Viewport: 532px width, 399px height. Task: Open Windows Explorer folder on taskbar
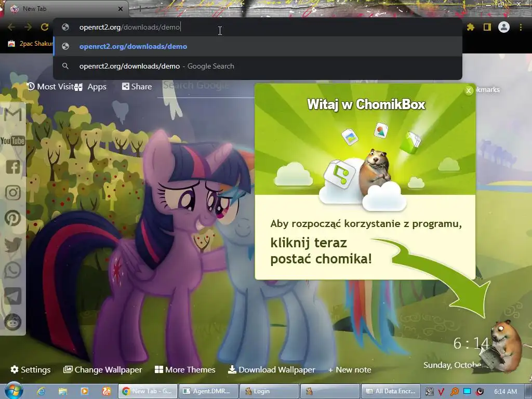point(63,391)
